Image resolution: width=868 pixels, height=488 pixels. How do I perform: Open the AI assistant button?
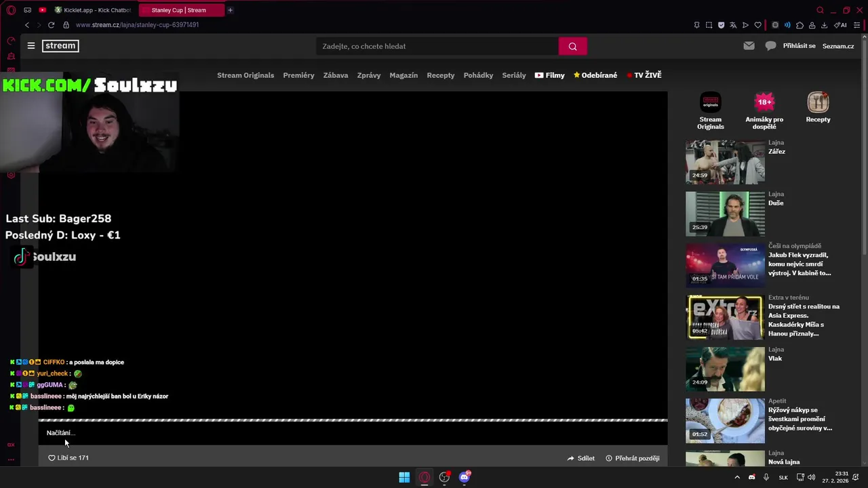tap(840, 25)
